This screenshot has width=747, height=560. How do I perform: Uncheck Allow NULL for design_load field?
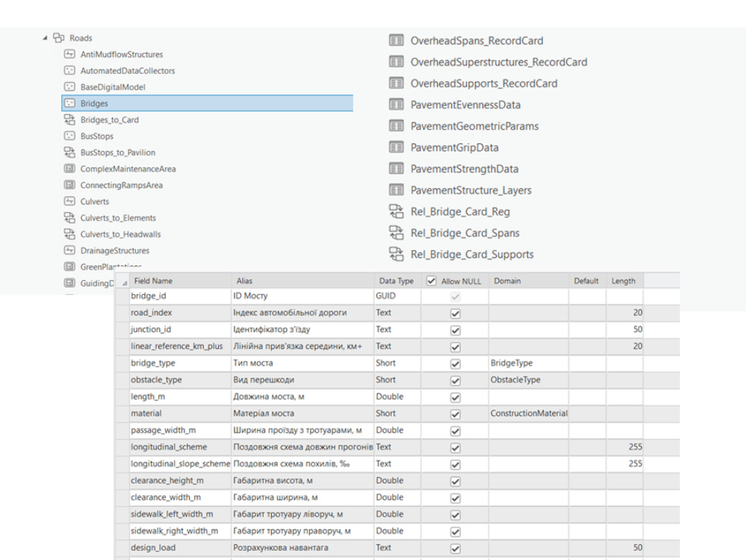point(456,549)
